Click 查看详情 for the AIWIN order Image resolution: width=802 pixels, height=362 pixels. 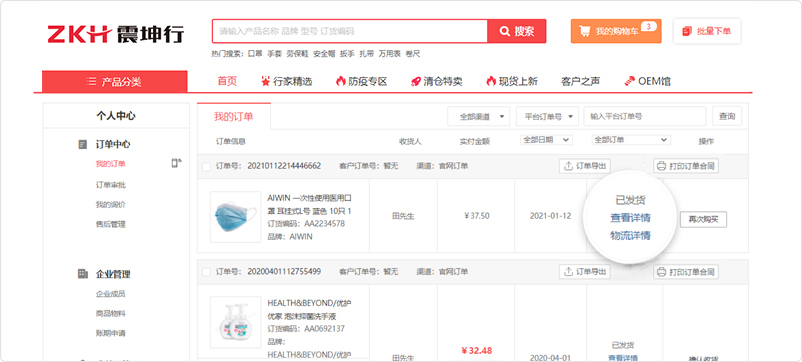coord(630,218)
